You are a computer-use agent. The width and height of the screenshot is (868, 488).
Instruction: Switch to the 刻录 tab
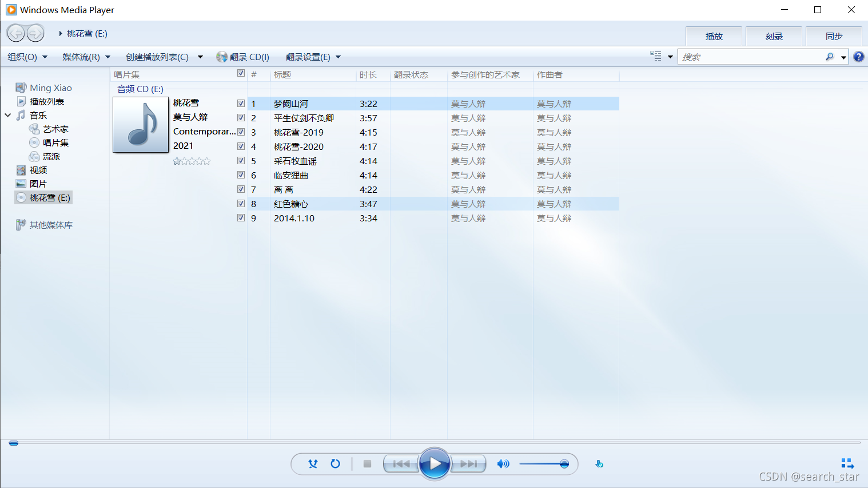pos(774,36)
